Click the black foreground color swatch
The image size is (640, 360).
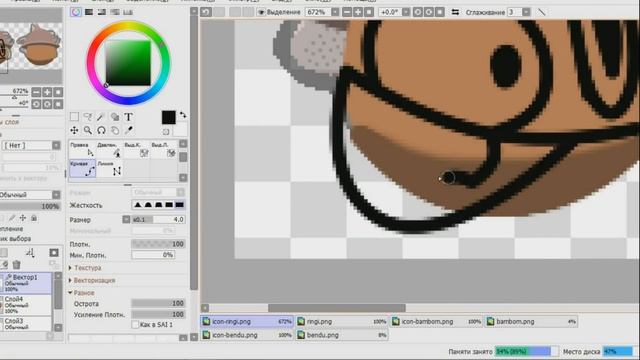pos(169,118)
